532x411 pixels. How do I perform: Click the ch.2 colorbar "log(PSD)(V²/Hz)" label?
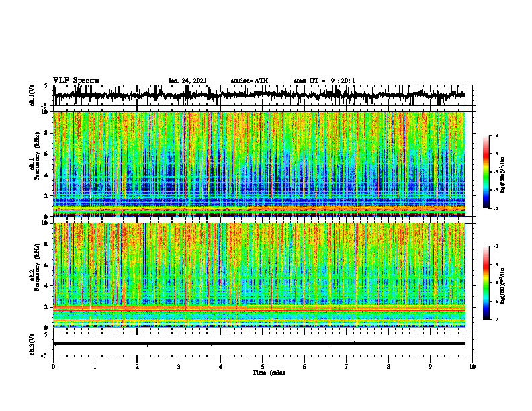point(503,285)
